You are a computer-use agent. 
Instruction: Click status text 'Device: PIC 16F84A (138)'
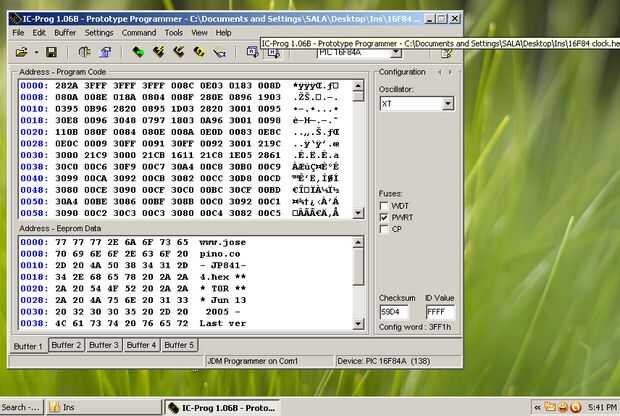383,361
